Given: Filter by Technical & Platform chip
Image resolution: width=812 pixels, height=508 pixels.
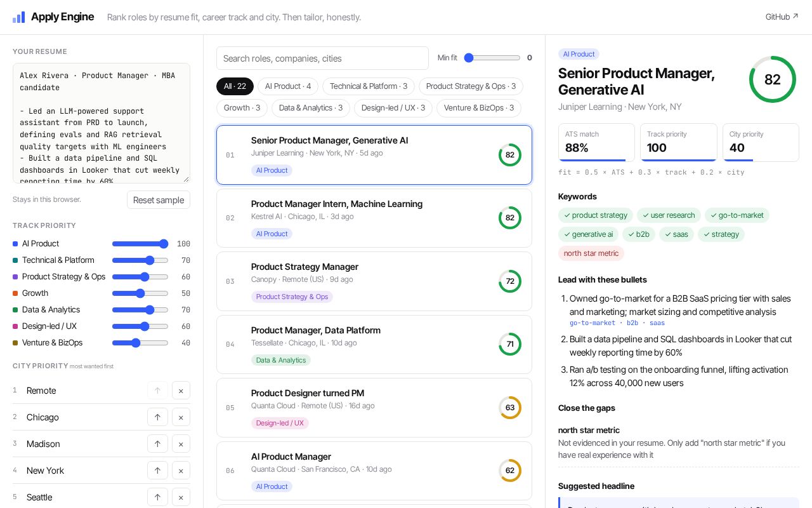Looking at the screenshot, I should tap(369, 86).
